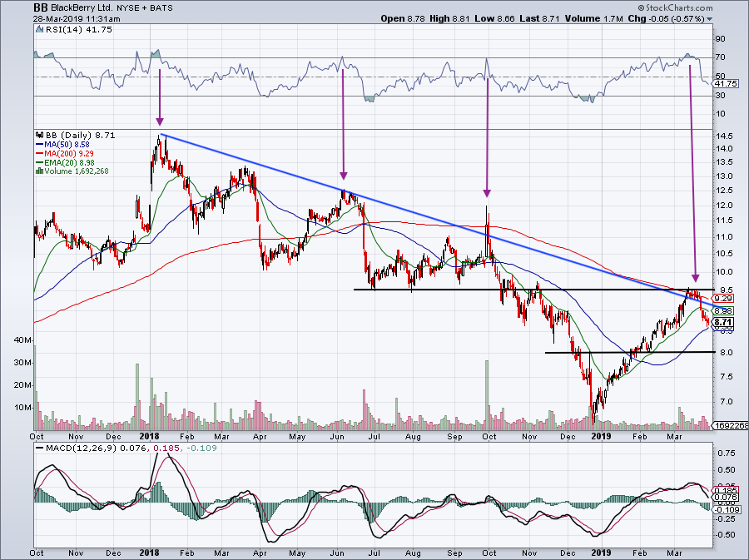Image resolution: width=749 pixels, height=560 pixels.
Task: Click the 0.185 MACD signal tag on right axis
Action: (x=726, y=490)
